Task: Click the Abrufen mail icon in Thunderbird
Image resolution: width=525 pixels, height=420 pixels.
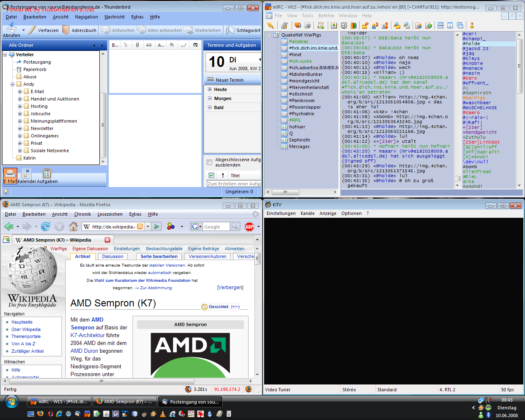Action: 11,28
